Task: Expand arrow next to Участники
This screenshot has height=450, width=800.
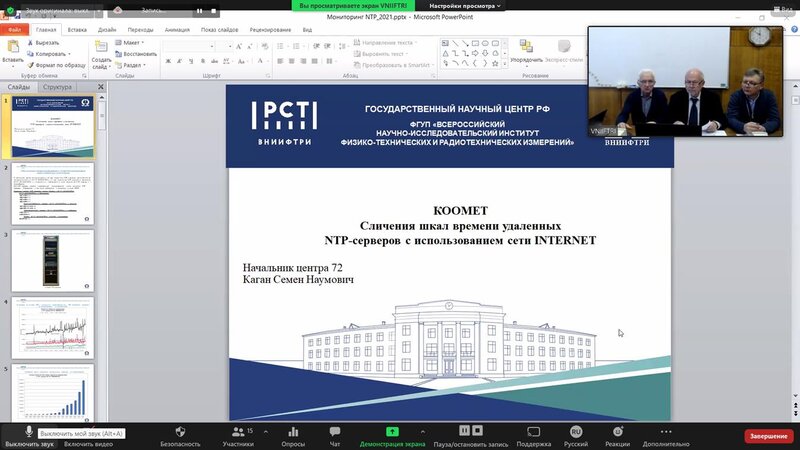Action: pyautogui.click(x=266, y=432)
